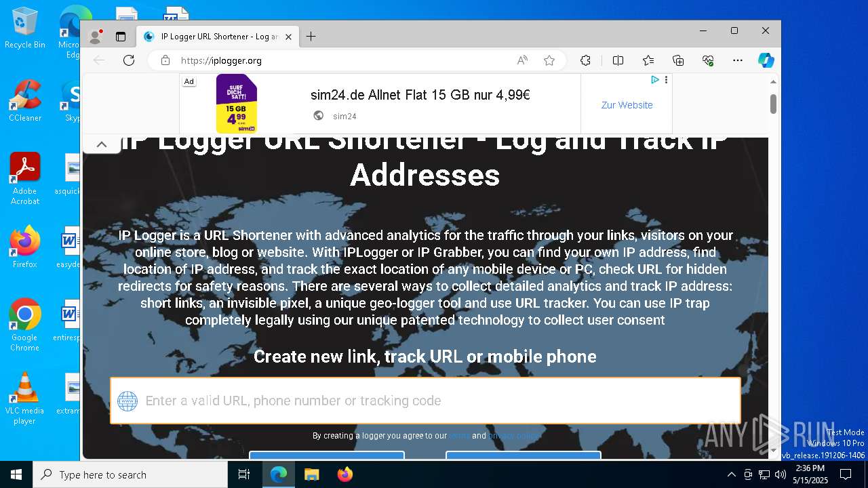Click the sim24.de Allnet Flat ad headline
Image resolution: width=868 pixels, height=488 pixels.
click(420, 95)
